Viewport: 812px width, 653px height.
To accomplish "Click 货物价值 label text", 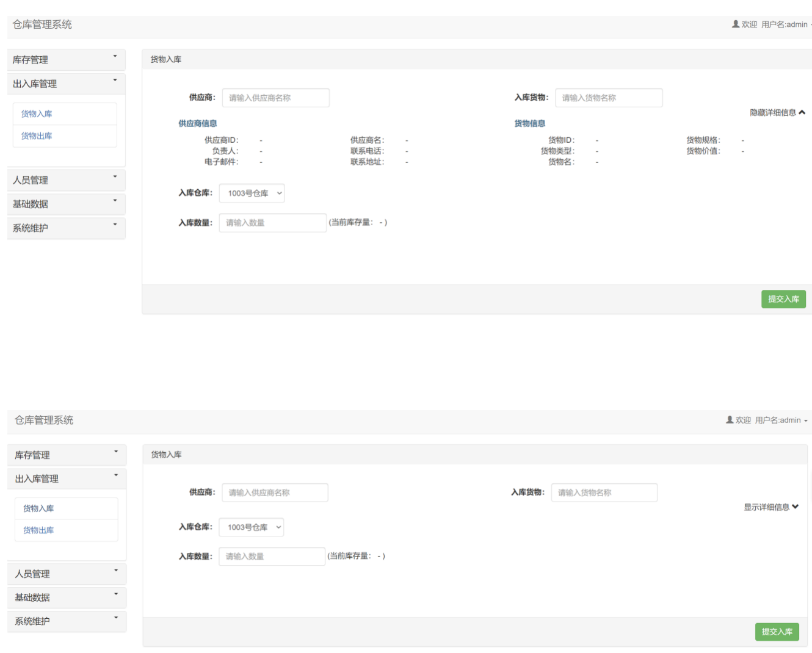I will tap(703, 151).
